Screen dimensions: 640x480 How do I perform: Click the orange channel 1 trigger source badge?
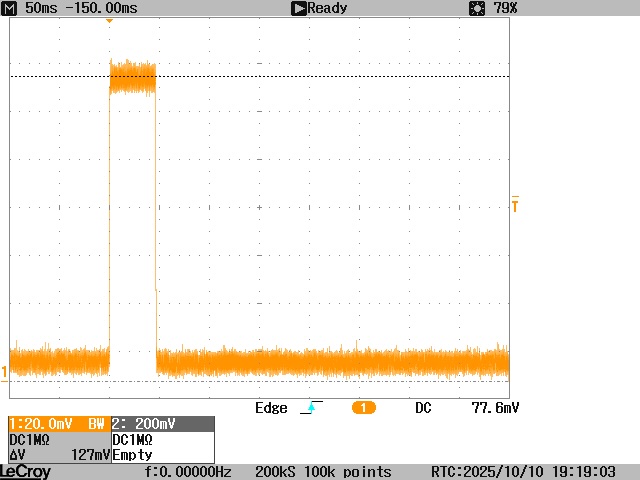tap(363, 408)
